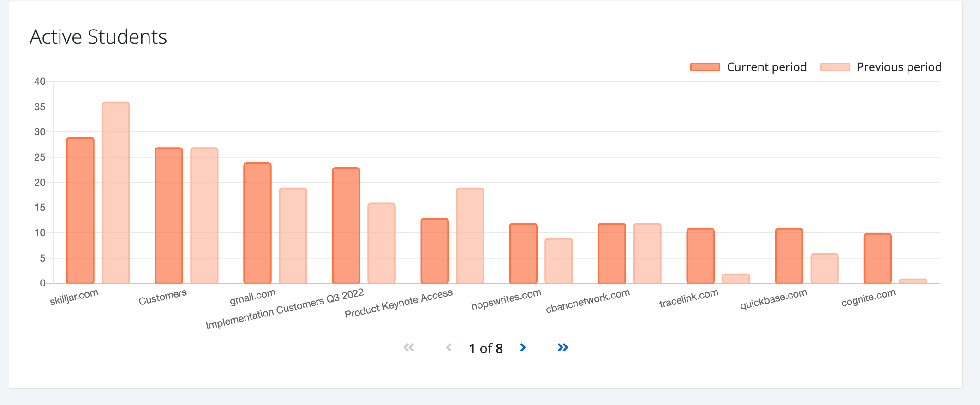
Task: Click cbancnetwork.com previous period bar
Action: (647, 253)
